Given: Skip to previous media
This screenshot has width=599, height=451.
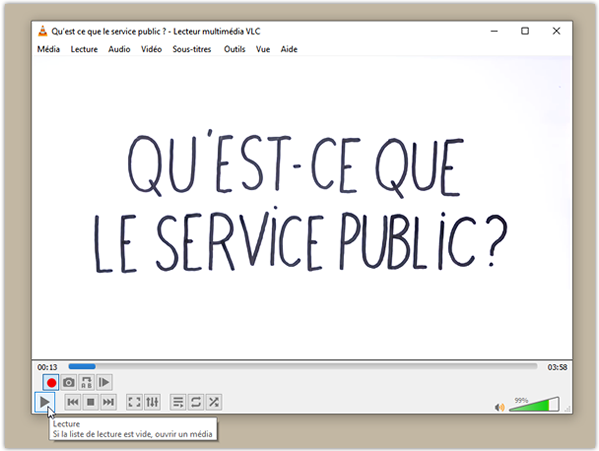Looking at the screenshot, I should (x=73, y=402).
